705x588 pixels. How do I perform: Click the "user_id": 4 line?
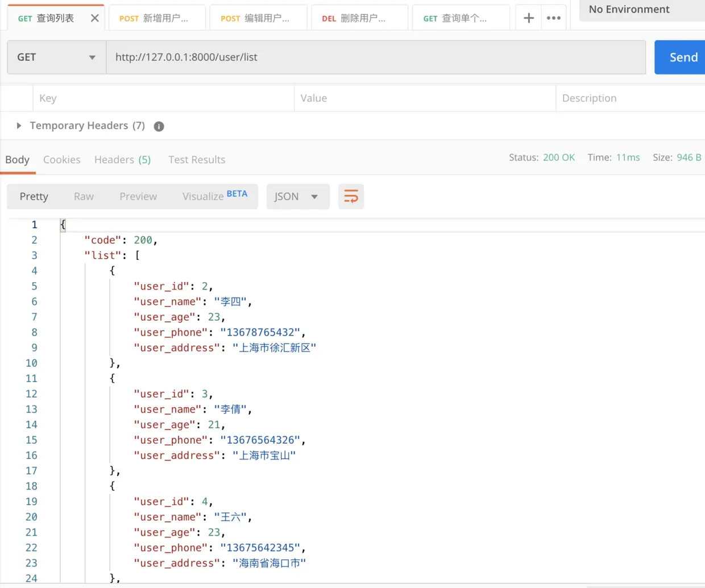[x=173, y=502]
